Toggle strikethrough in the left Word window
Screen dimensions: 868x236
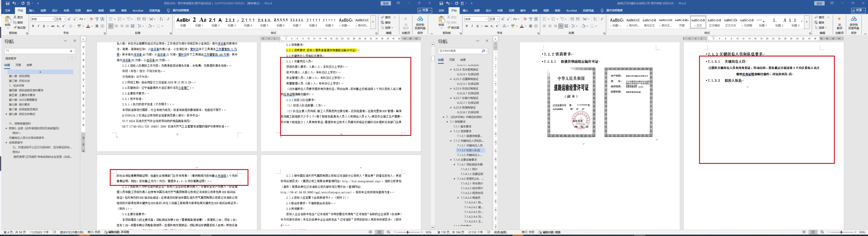coord(53,26)
